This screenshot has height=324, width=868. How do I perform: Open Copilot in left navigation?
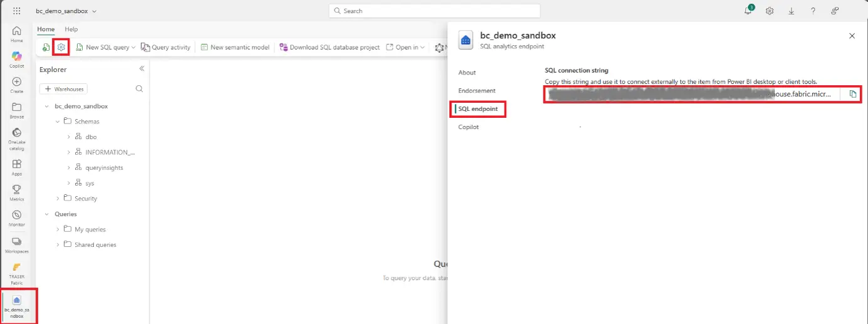click(x=17, y=60)
